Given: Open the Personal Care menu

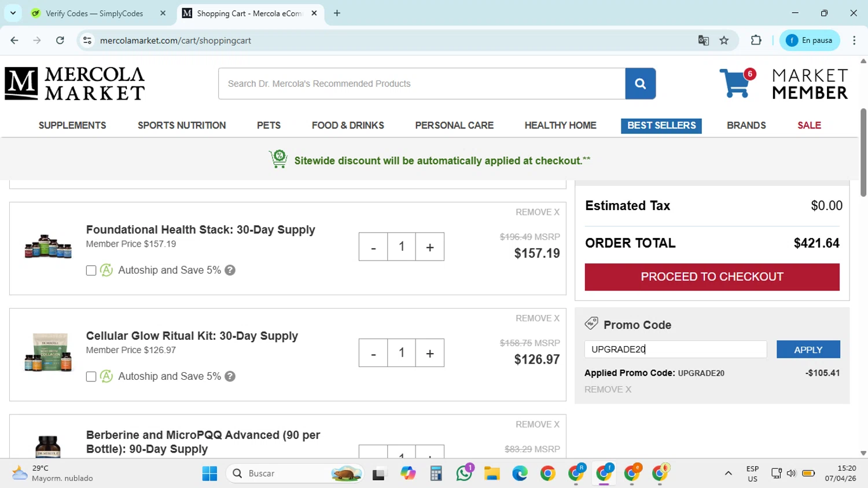Looking at the screenshot, I should [x=454, y=126].
